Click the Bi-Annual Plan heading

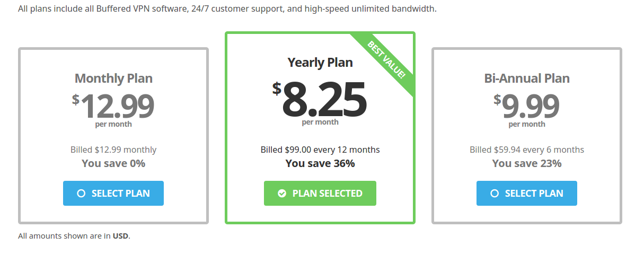click(527, 78)
